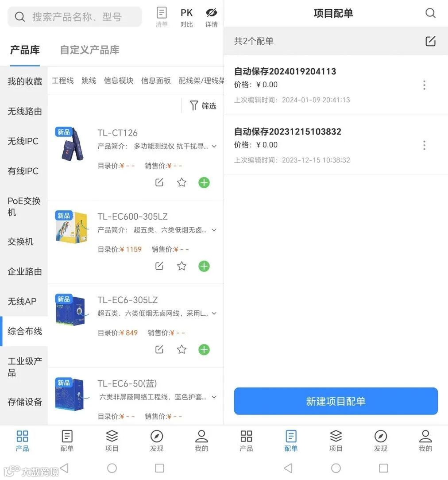Image resolution: width=448 pixels, height=480 pixels.
Task: Right screen 发现 bottom tab
Action: click(381, 441)
